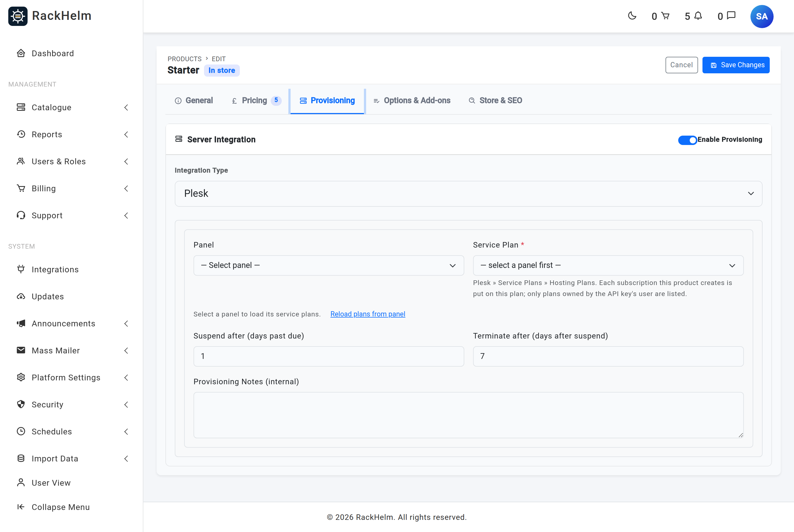Image resolution: width=794 pixels, height=532 pixels.
Task: Expand the Announcements chevron
Action: coord(126,324)
